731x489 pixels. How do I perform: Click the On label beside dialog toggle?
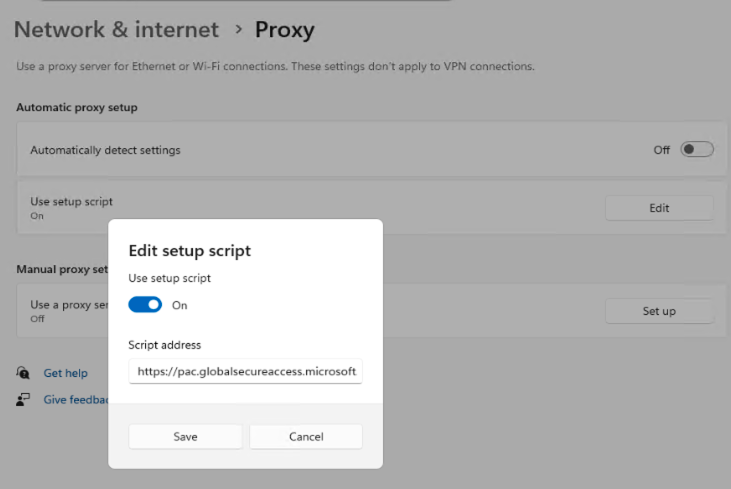[x=180, y=305]
